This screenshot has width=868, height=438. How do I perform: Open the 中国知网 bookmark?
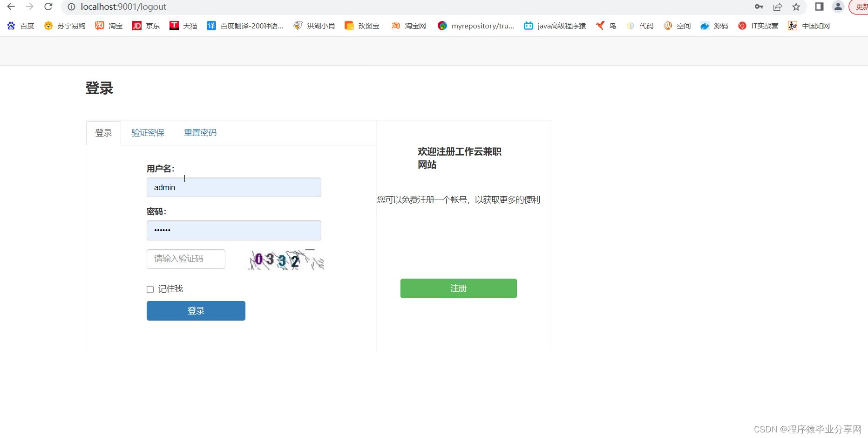point(809,26)
